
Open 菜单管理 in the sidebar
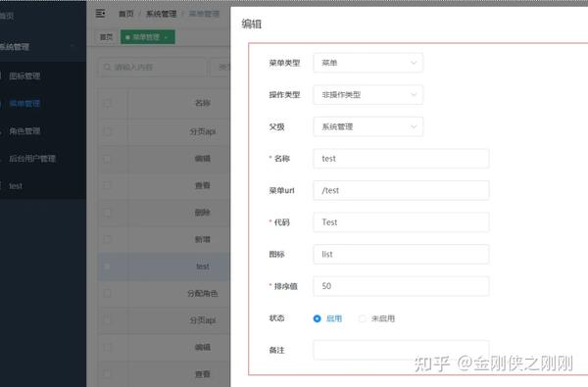click(24, 104)
